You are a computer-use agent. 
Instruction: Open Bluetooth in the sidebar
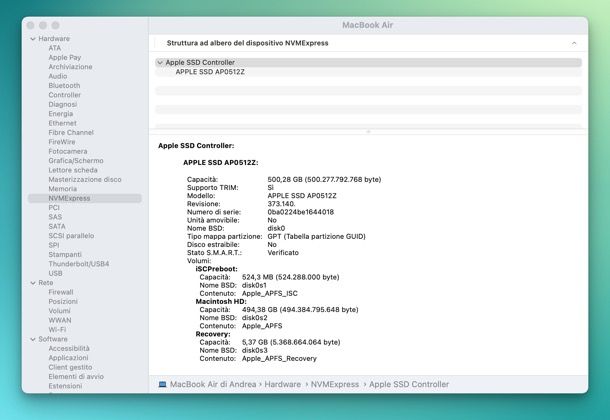click(64, 86)
